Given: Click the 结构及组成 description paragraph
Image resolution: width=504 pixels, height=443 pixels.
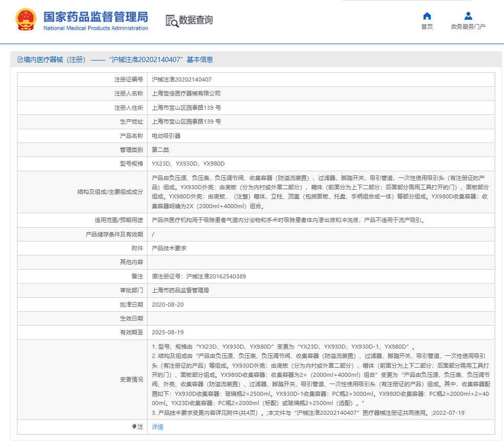Looking at the screenshot, I should (320, 192).
